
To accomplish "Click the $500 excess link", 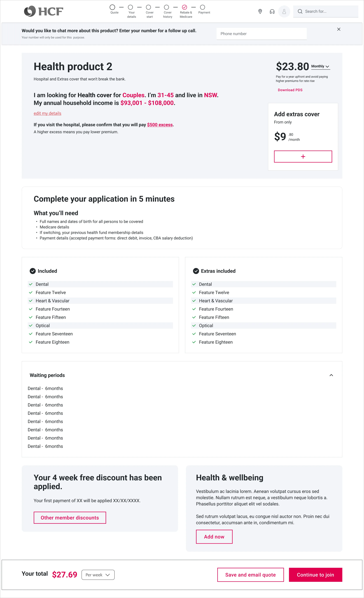I will pyautogui.click(x=160, y=125).
